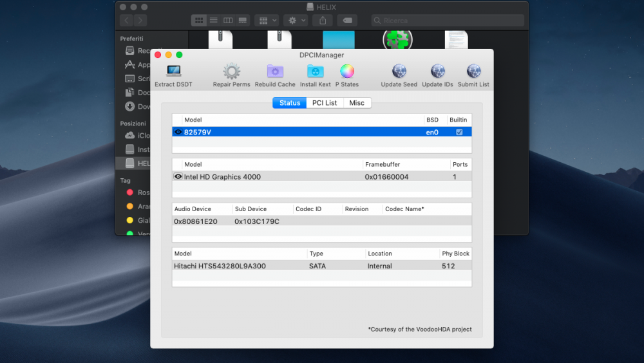
Task: Click Phy Block value 512
Action: (x=448, y=266)
